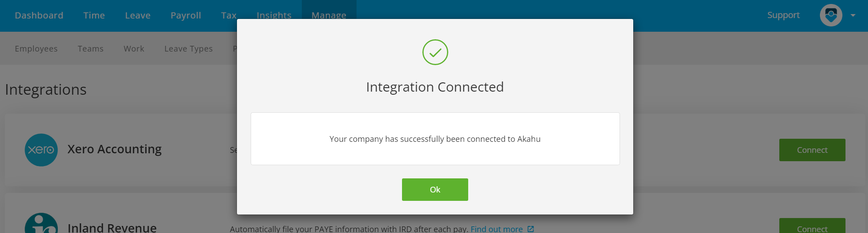Image resolution: width=868 pixels, height=233 pixels.
Task: Select the Leave Types tab
Action: tap(188, 48)
